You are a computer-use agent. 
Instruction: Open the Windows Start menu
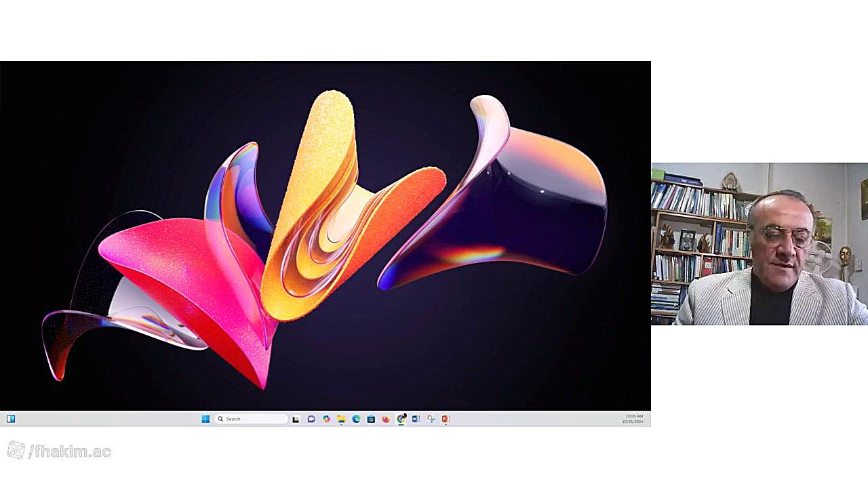[205, 419]
